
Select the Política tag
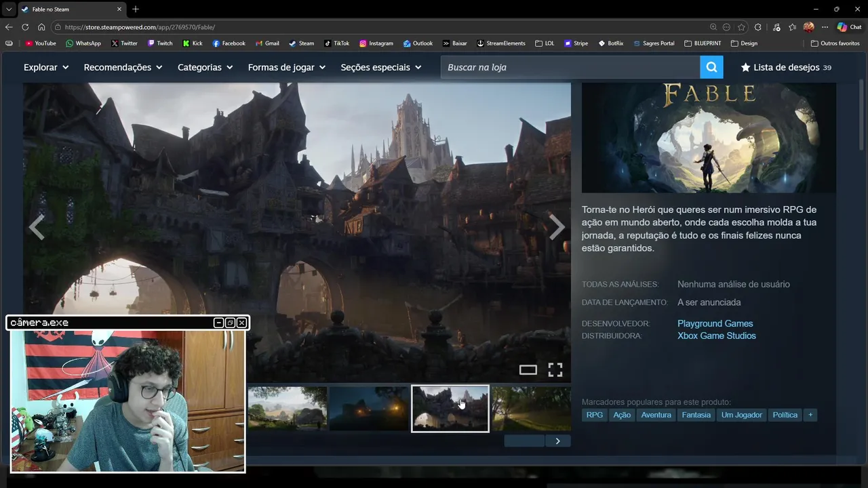tap(785, 415)
